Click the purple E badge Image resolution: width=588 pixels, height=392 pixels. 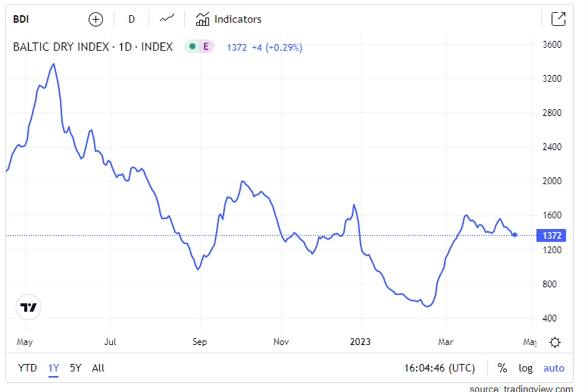coord(206,47)
